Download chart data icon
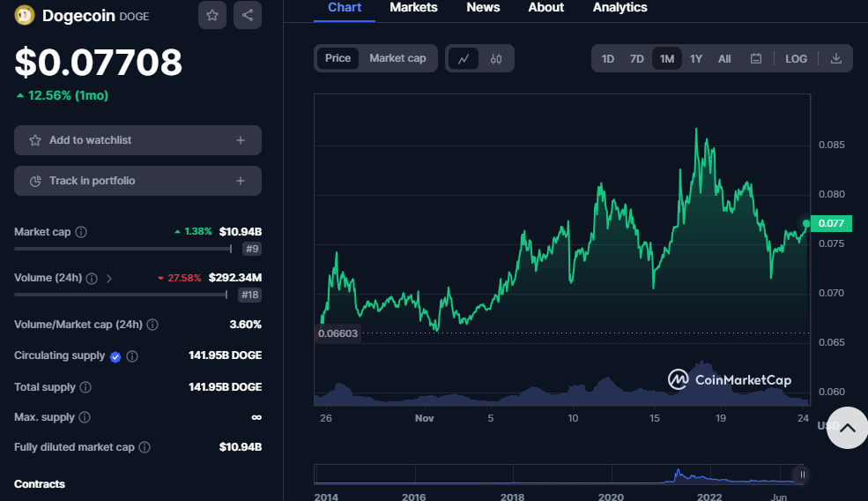This screenshot has width=868, height=501. 836,59
